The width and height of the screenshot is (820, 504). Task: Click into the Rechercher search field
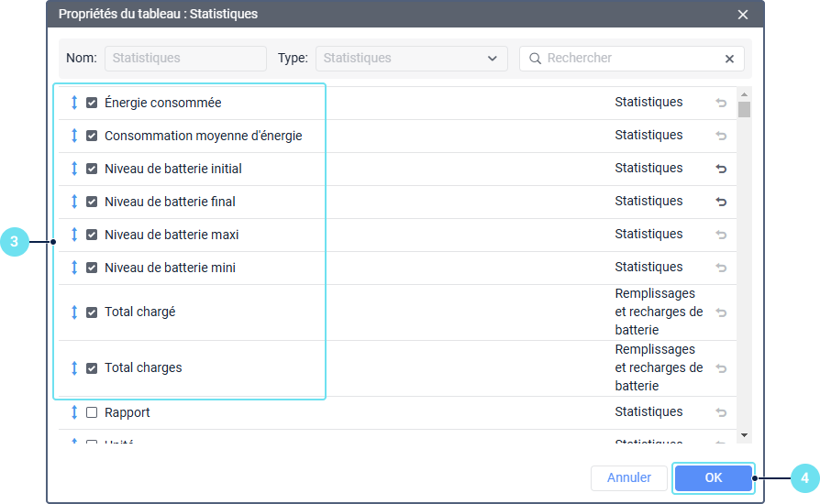click(x=628, y=59)
